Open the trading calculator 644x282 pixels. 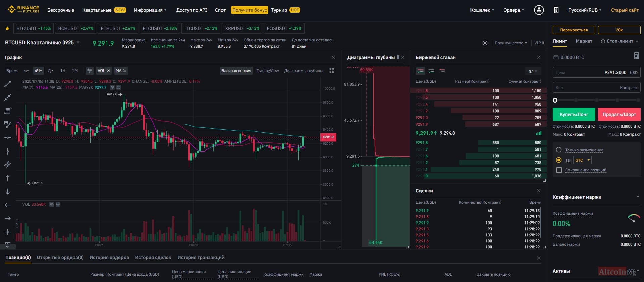(636, 56)
